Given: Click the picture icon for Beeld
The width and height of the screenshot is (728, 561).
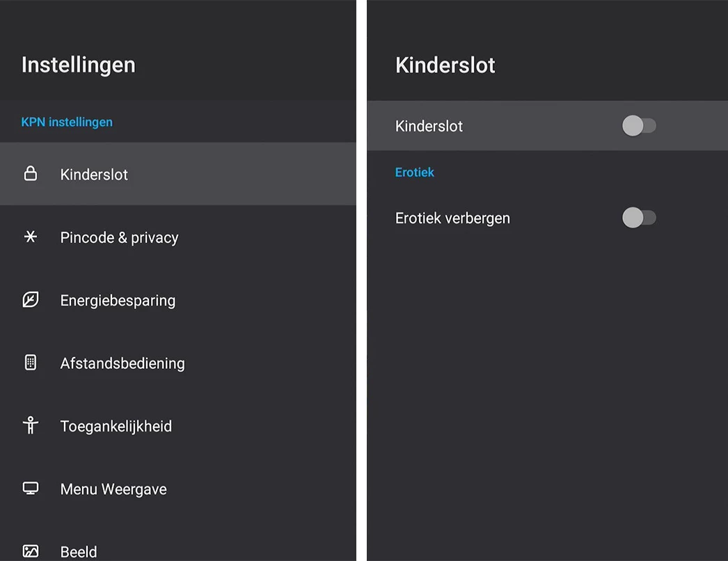Looking at the screenshot, I should click(31, 551).
